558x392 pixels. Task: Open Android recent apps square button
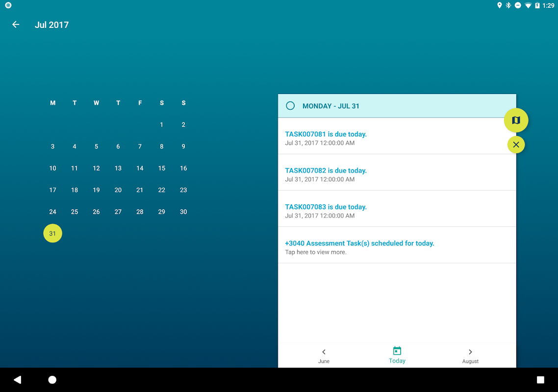coord(540,380)
